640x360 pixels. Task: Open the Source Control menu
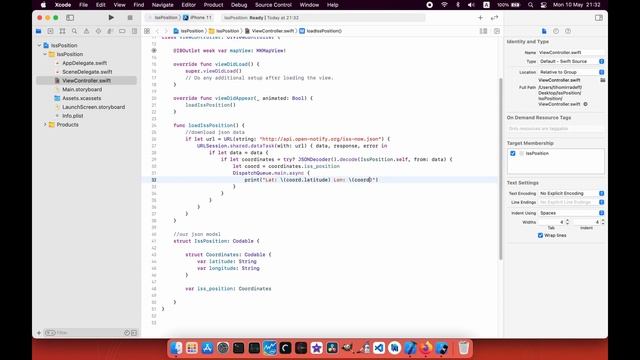(x=273, y=5)
